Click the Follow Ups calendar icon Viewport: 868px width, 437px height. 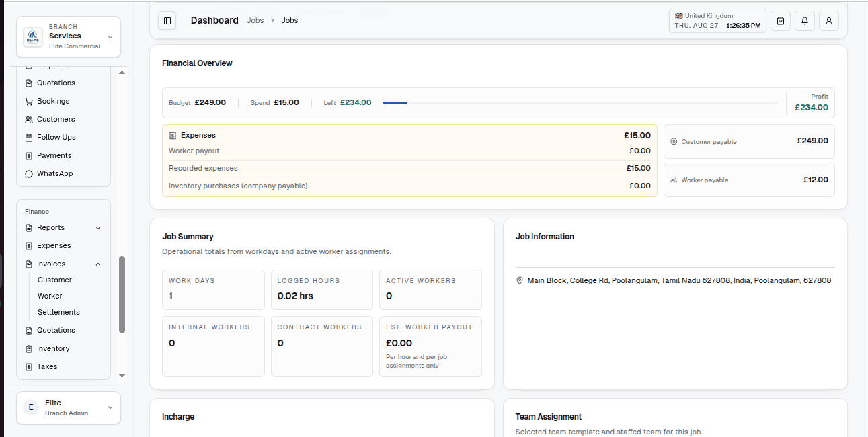29,138
